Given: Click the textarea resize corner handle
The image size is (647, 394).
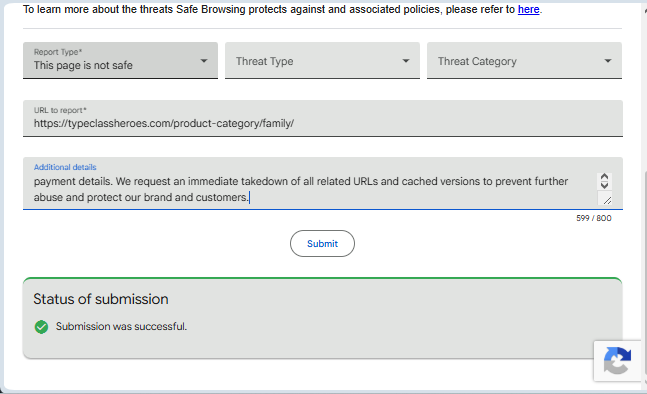Looking at the screenshot, I should pyautogui.click(x=607, y=200).
